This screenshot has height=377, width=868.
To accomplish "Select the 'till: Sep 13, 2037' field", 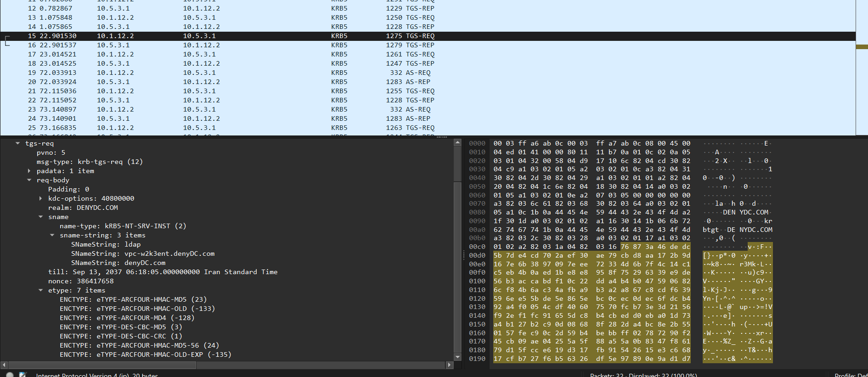I will pos(163,272).
